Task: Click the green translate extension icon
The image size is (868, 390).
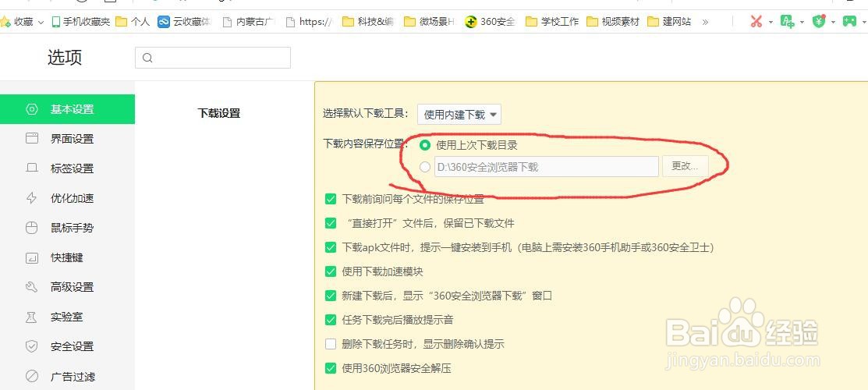Action: click(x=787, y=22)
